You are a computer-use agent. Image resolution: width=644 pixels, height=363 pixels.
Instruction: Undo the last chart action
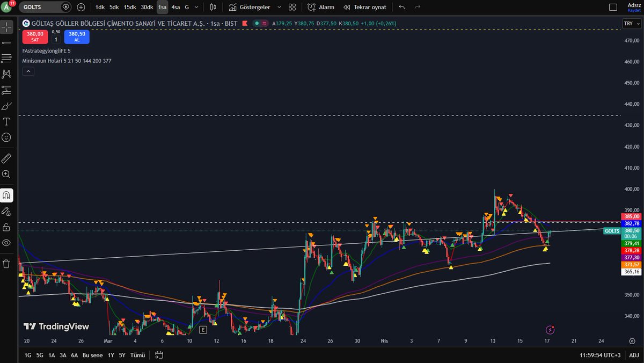[402, 7]
